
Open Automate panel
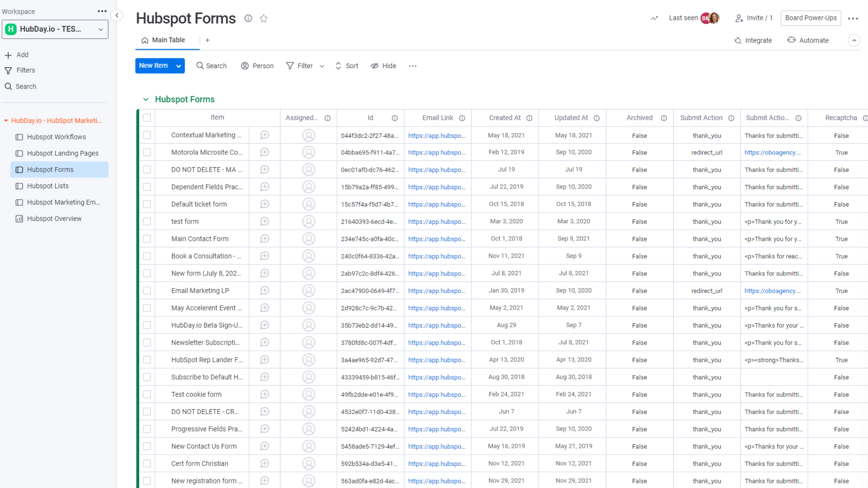808,40
